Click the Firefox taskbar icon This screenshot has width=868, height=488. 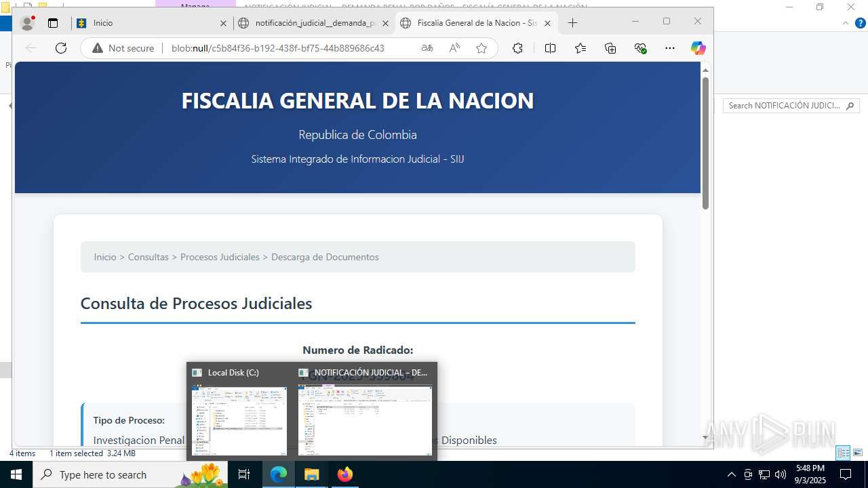[345, 474]
